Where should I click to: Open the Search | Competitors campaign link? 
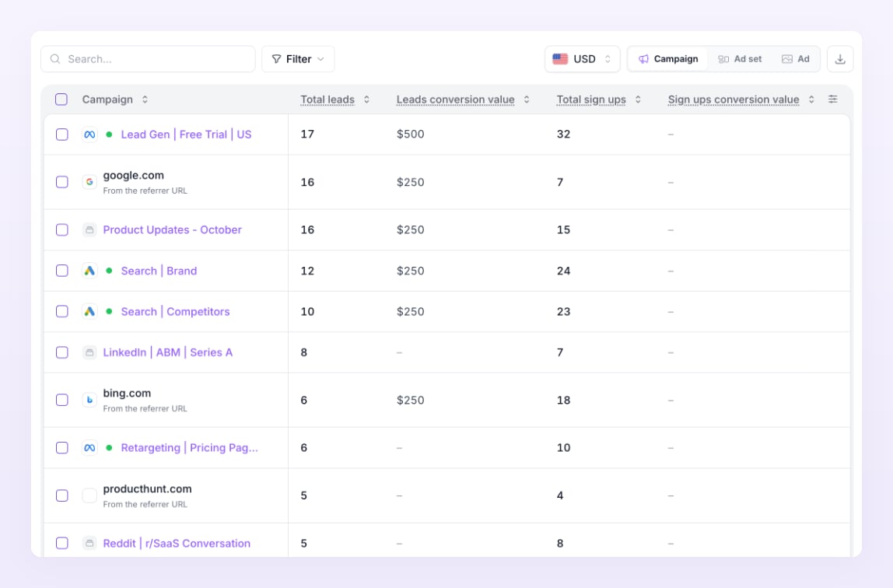tap(176, 312)
